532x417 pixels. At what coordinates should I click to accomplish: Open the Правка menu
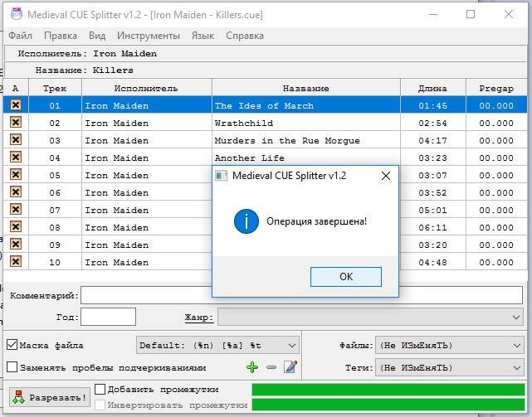pos(61,36)
